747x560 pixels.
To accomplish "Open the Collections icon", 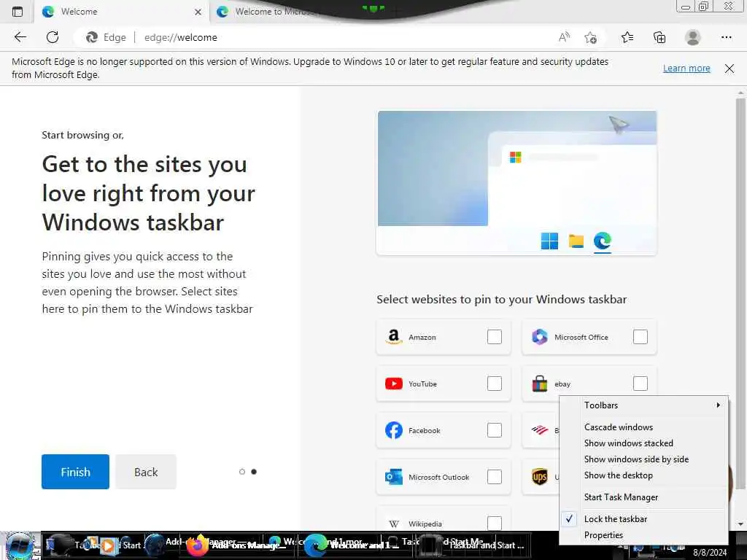I will 659,37.
